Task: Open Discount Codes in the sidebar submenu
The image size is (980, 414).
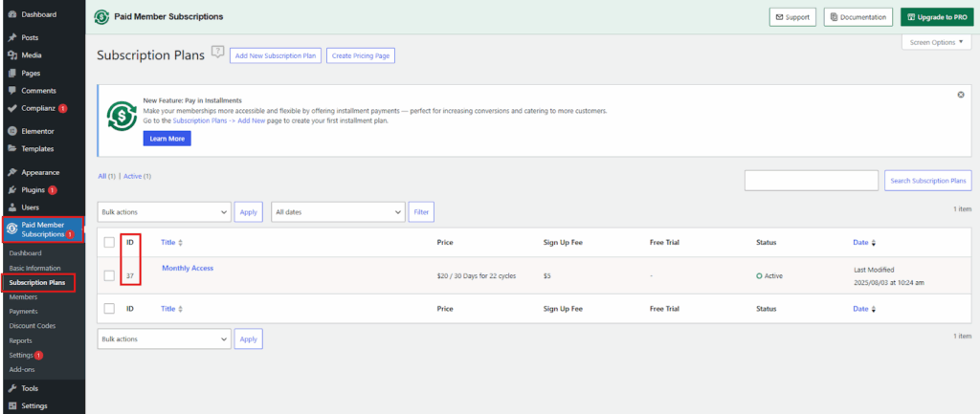Action: [32, 326]
